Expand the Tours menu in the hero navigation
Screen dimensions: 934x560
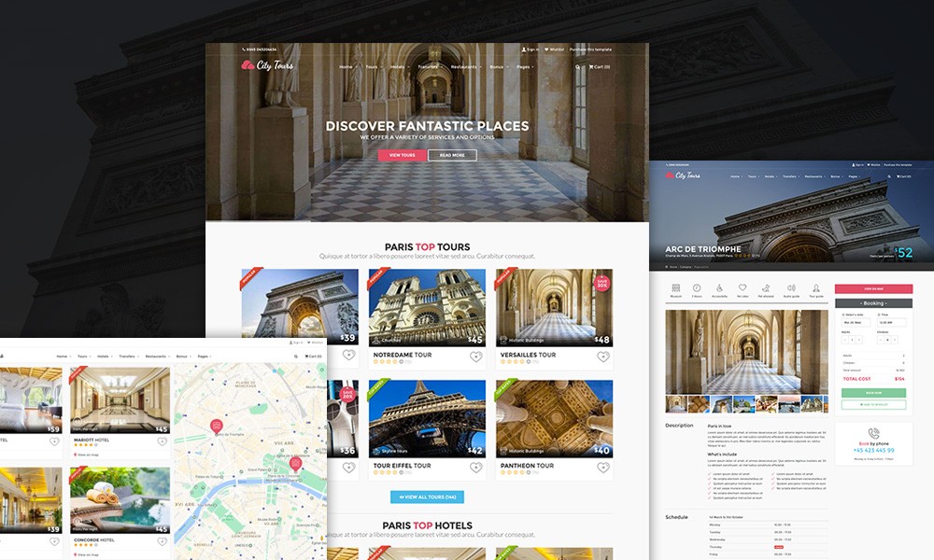click(373, 67)
